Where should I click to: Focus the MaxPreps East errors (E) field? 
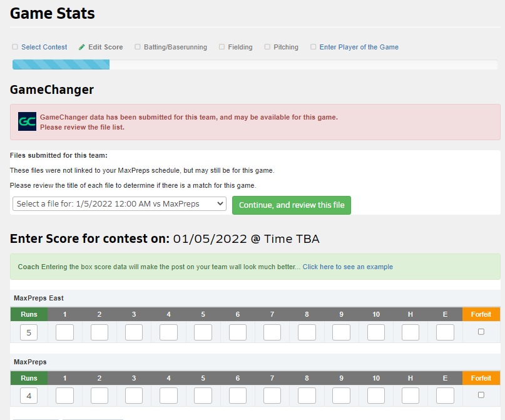[x=445, y=332]
